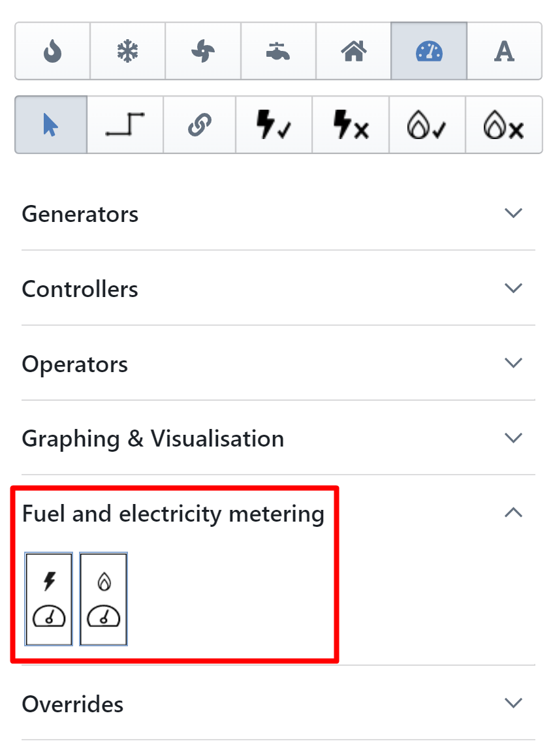553x756 pixels.
Task: Toggle the lightning bolt with cross
Action: tap(351, 125)
